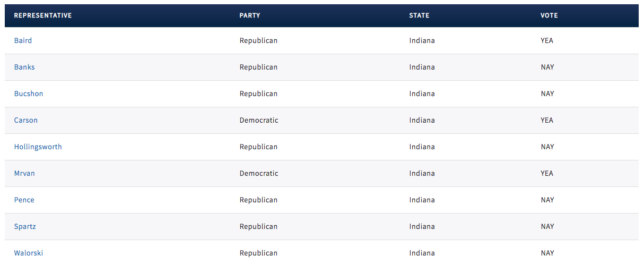Click the STATE column header
Viewport: 644px width, 272px height.
click(419, 15)
